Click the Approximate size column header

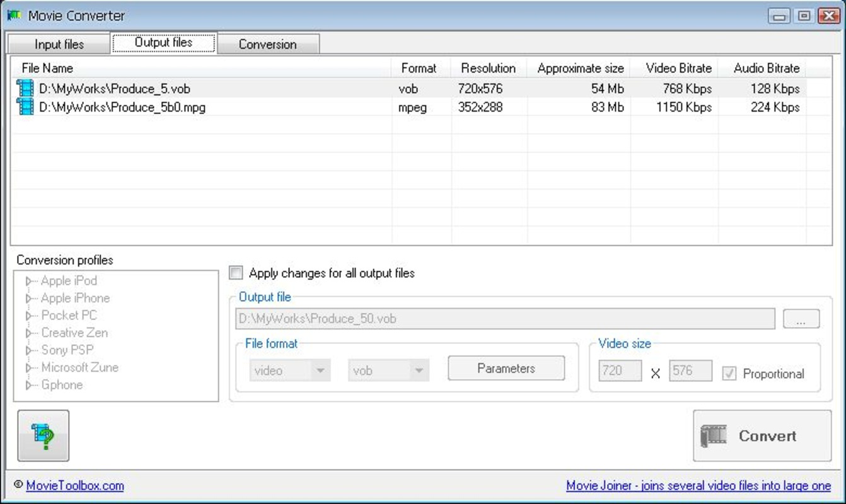[x=579, y=68]
